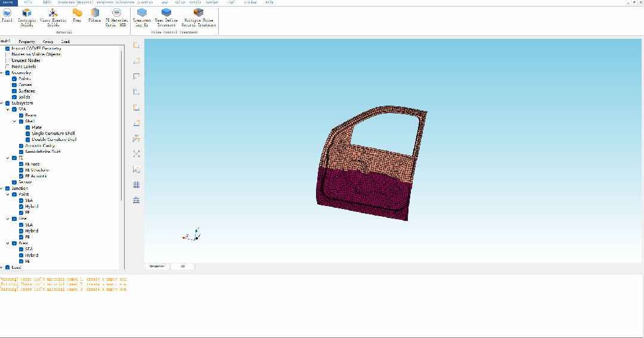Screen dimensions: 644x338
Task: Select Single Curvature Shell row
Action: [x=54, y=133]
